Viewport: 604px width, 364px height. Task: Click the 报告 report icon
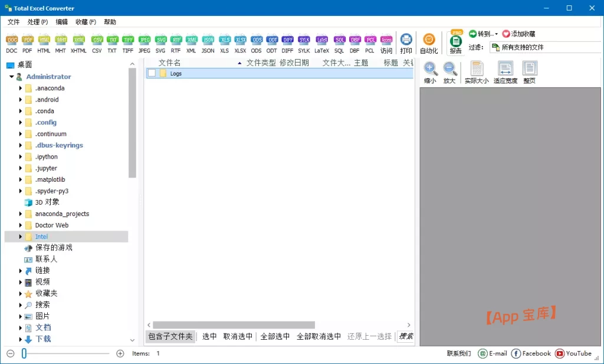(x=455, y=41)
